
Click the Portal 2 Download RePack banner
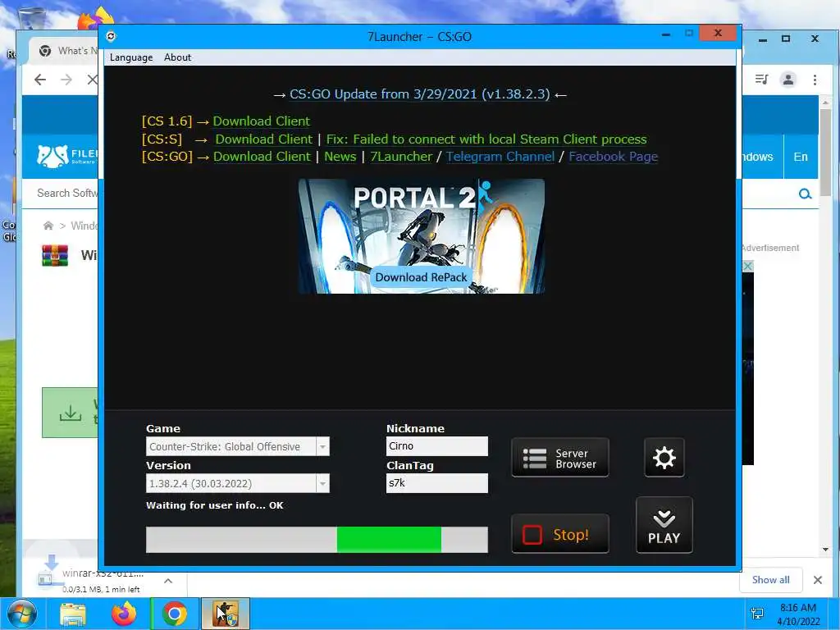click(422, 236)
